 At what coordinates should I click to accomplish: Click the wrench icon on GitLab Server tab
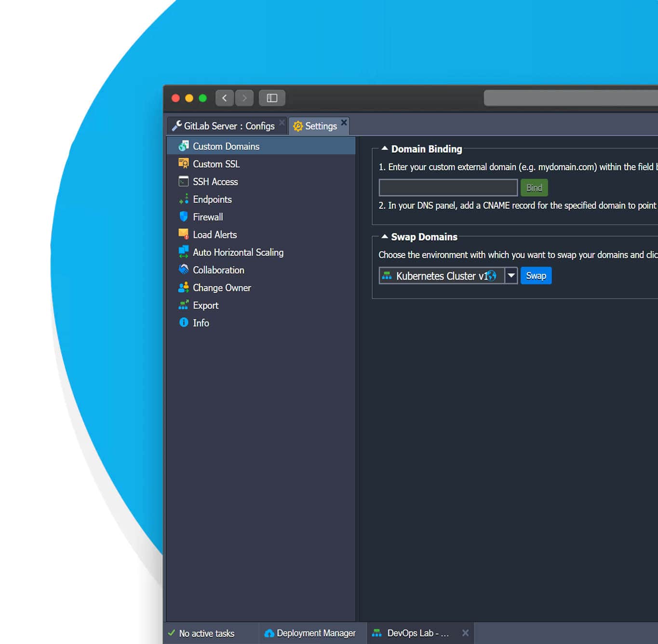[177, 126]
